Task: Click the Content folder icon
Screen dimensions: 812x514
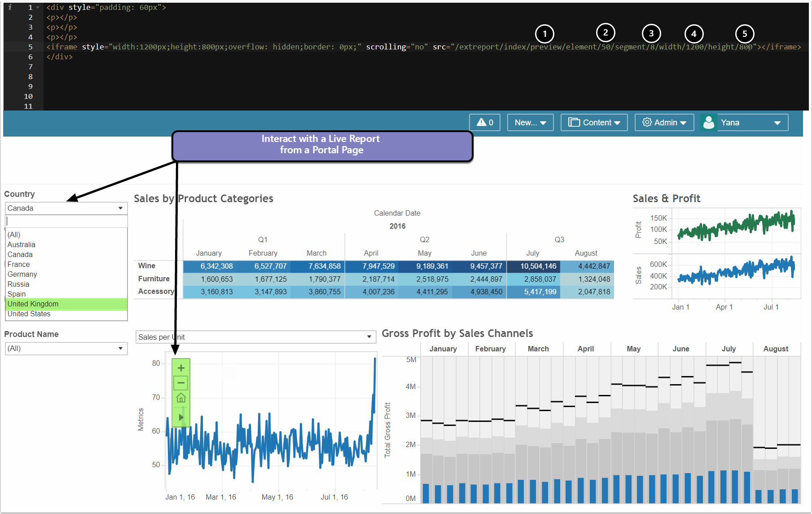Action: click(574, 122)
